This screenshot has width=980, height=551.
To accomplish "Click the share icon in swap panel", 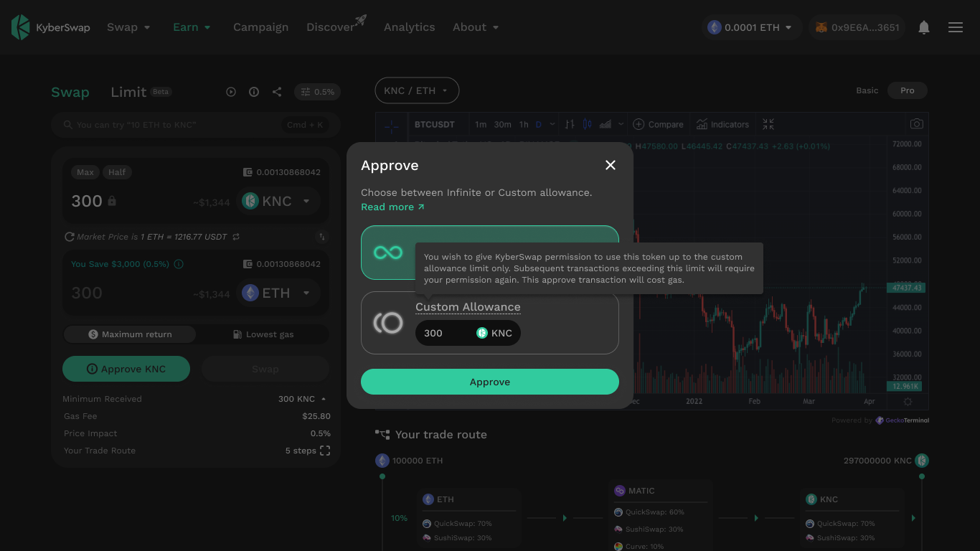I will [277, 92].
